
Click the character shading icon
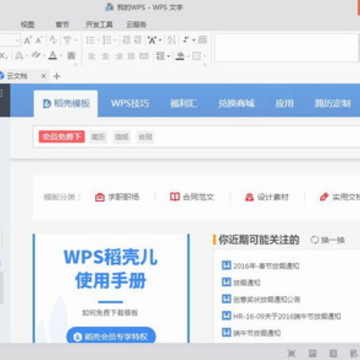point(71,56)
